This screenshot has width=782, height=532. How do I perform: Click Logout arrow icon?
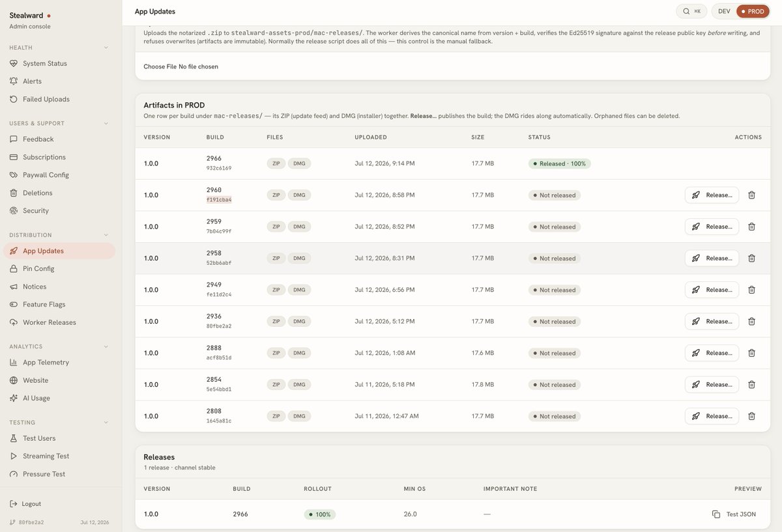point(14,504)
